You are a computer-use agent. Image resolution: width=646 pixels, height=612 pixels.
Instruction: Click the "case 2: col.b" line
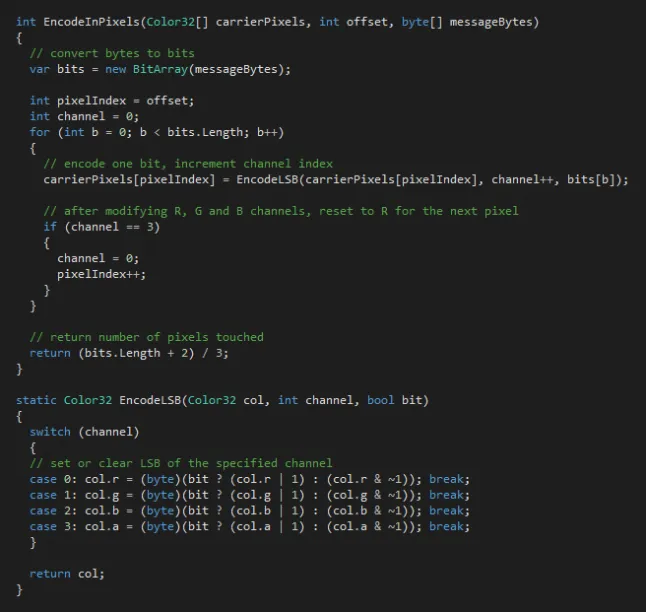[249, 511]
